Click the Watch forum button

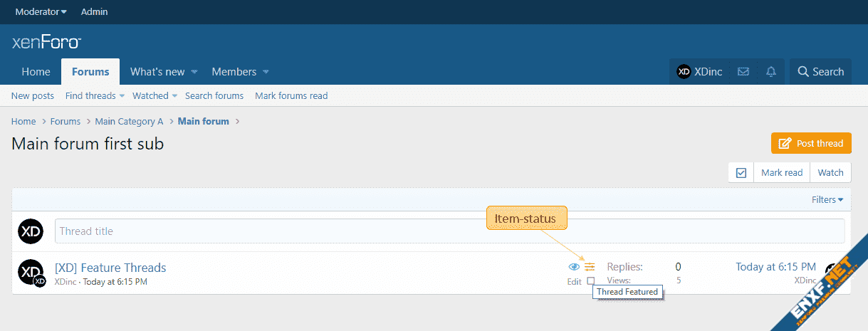point(830,172)
